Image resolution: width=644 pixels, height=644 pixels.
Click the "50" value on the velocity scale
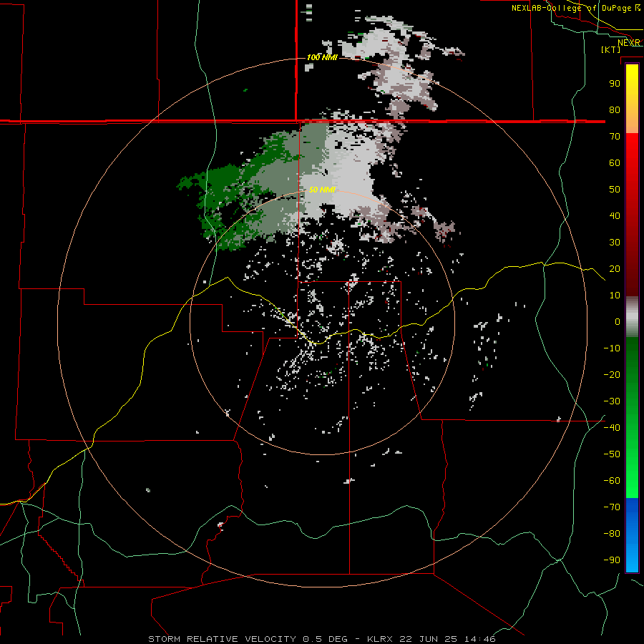click(615, 190)
